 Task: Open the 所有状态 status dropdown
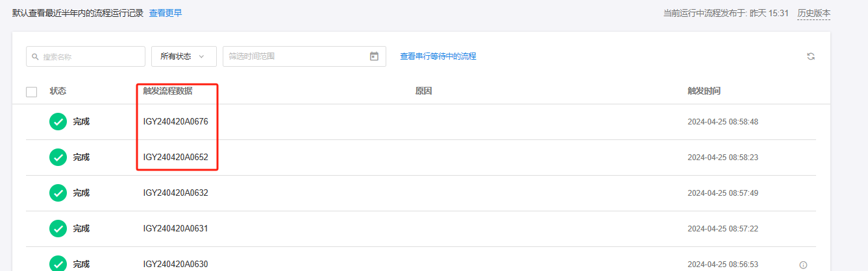(184, 56)
